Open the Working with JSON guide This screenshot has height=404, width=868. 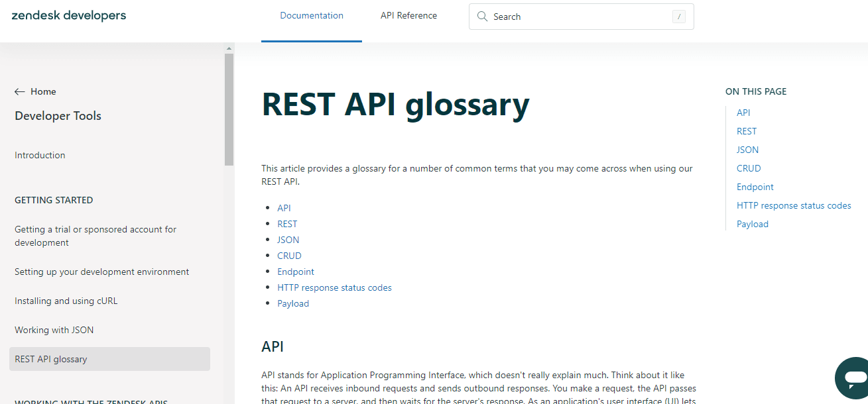point(54,329)
